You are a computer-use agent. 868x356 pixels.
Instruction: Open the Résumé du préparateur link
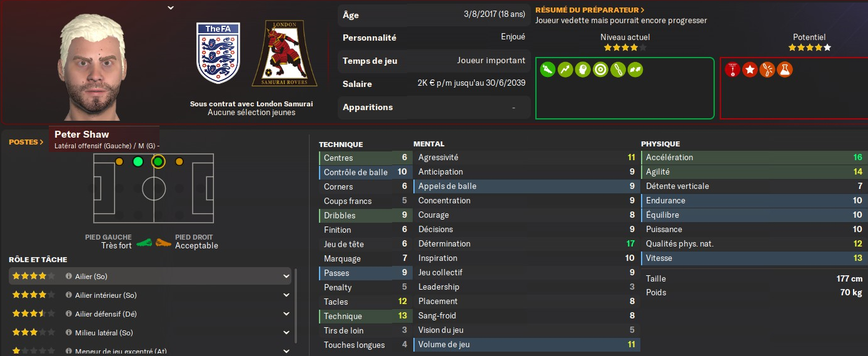[590, 10]
